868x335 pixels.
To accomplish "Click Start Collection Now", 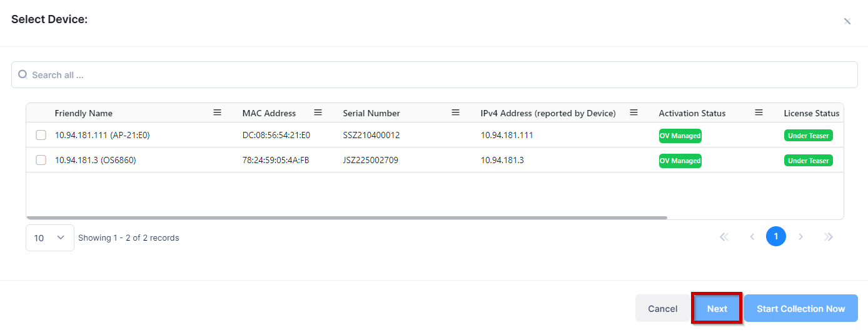I will click(x=800, y=309).
